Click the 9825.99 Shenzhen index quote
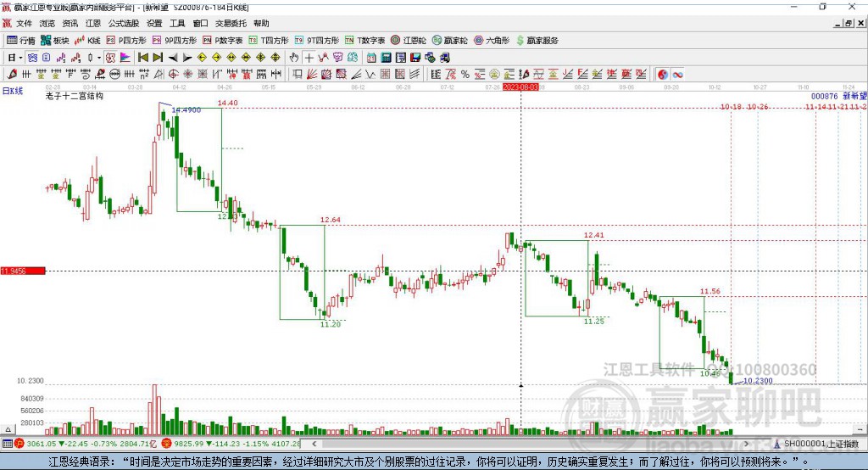The image size is (868, 470). pyautogui.click(x=190, y=444)
